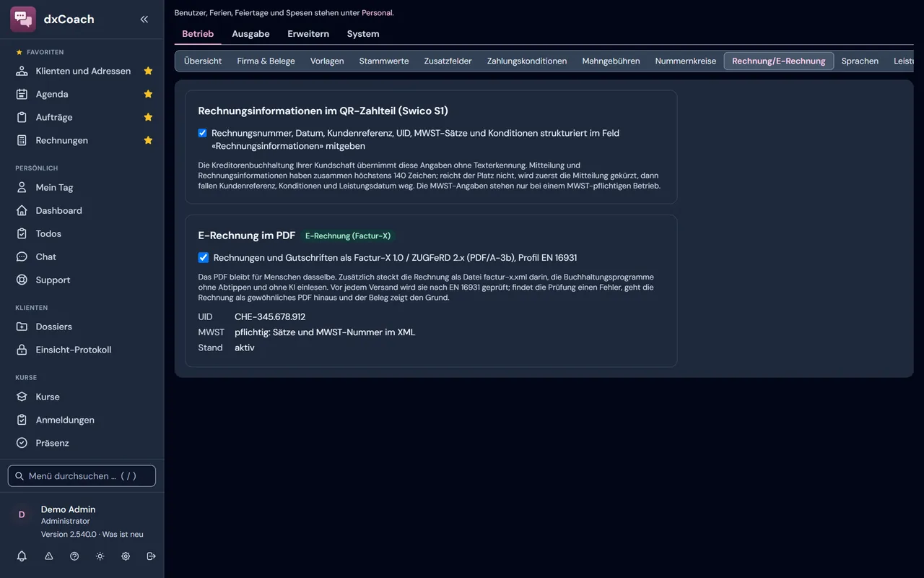Go to Dashboard in sidebar
This screenshot has width=924, height=578.
(x=82, y=210)
